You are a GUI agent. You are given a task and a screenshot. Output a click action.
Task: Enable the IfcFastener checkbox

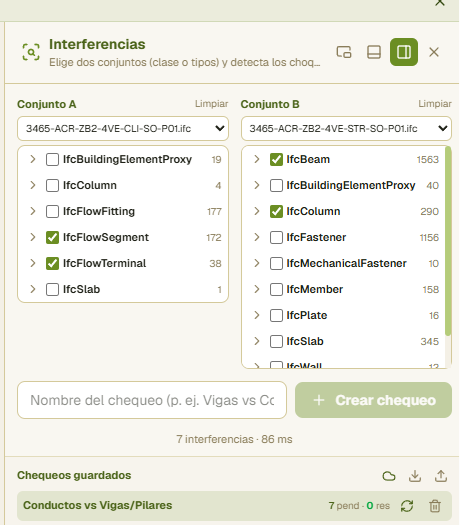pyautogui.click(x=276, y=238)
